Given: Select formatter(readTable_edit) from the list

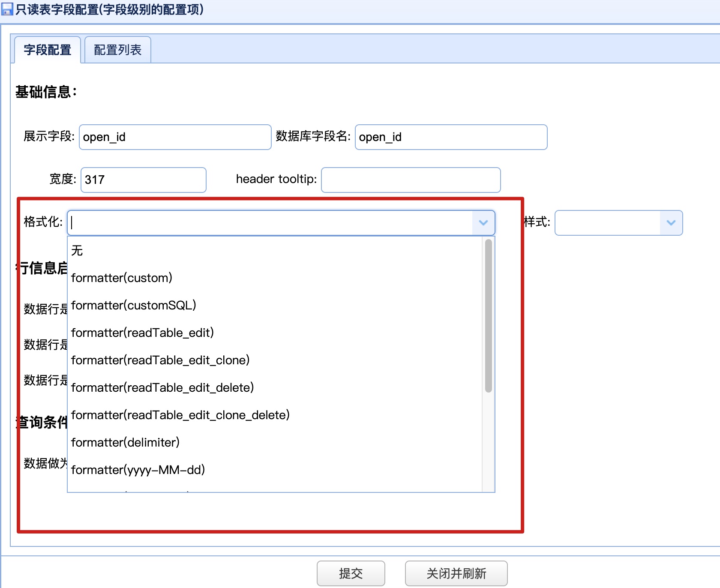Looking at the screenshot, I should pyautogui.click(x=275, y=333).
